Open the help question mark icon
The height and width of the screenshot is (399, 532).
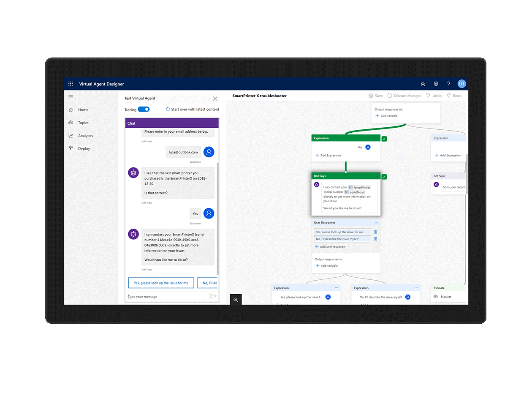pyautogui.click(x=448, y=84)
